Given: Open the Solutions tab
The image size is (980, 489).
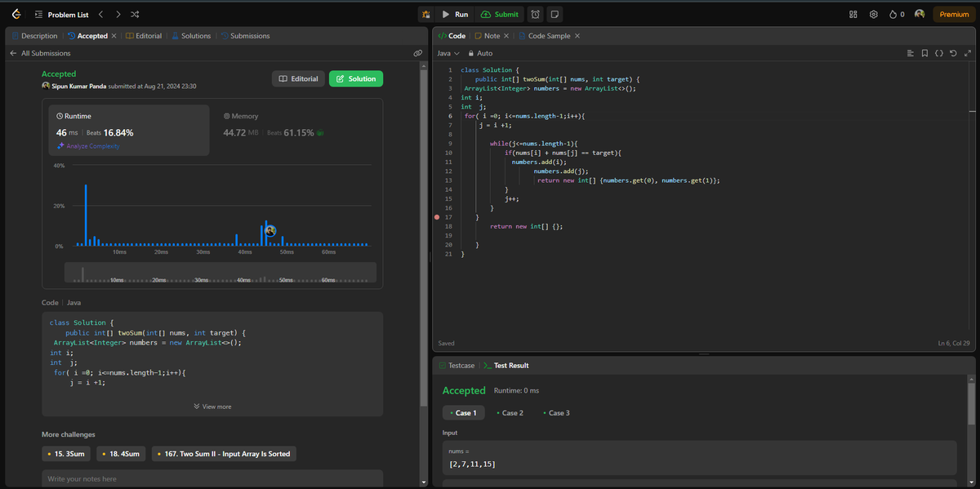Looking at the screenshot, I should 191,36.
